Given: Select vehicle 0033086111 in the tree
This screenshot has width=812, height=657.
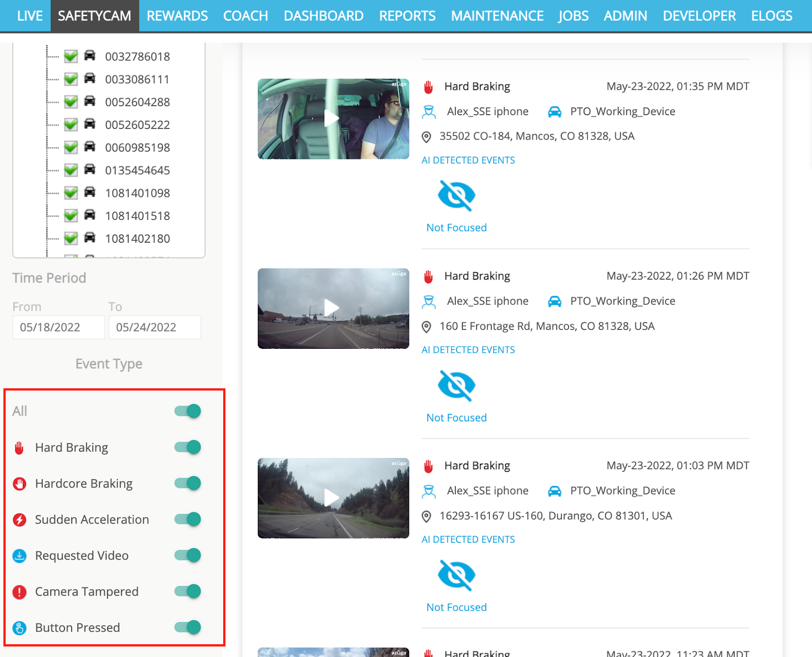Looking at the screenshot, I should coord(137,79).
